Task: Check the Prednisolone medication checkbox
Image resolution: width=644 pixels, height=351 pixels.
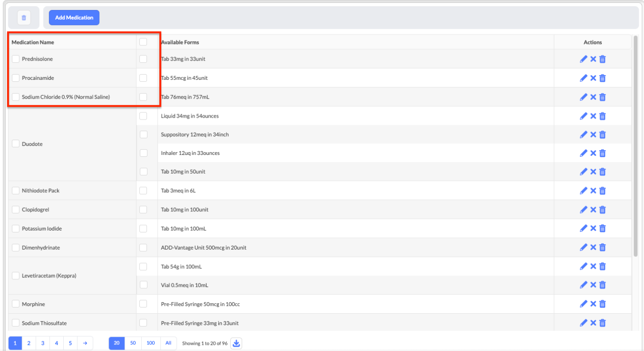Action: pos(16,59)
